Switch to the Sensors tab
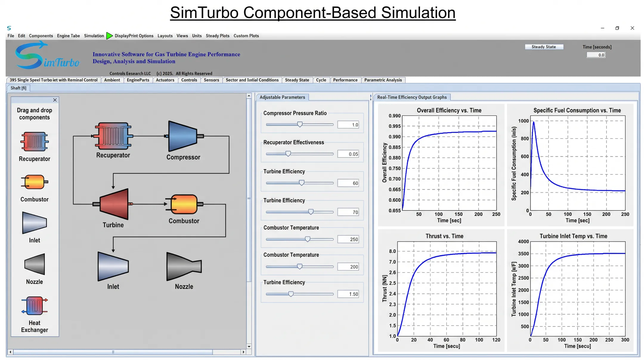The image size is (644, 360). click(211, 80)
